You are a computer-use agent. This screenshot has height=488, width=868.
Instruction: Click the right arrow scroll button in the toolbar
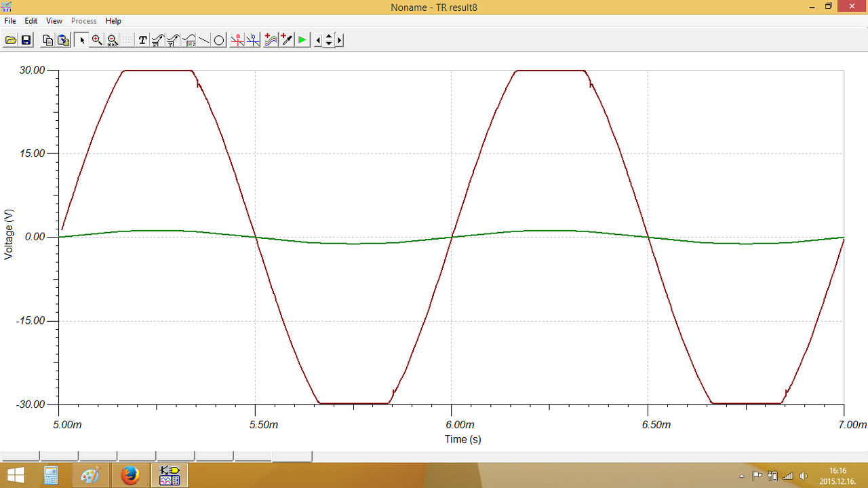[340, 40]
